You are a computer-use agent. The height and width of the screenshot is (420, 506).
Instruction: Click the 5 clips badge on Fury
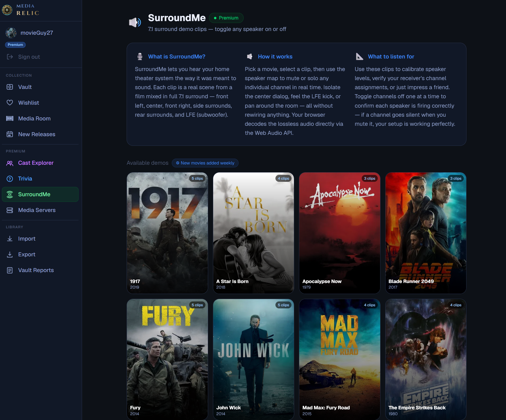tap(197, 305)
